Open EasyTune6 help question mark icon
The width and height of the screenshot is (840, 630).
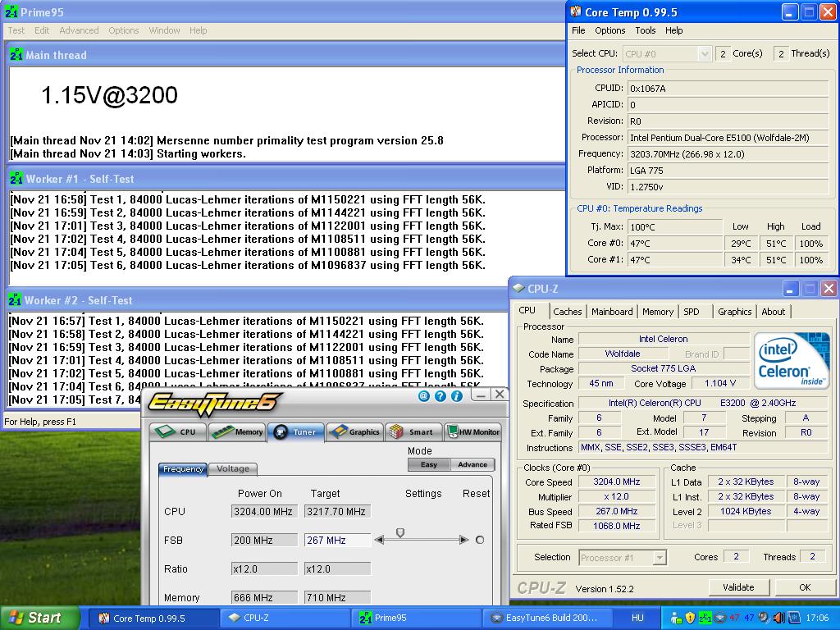(x=441, y=395)
